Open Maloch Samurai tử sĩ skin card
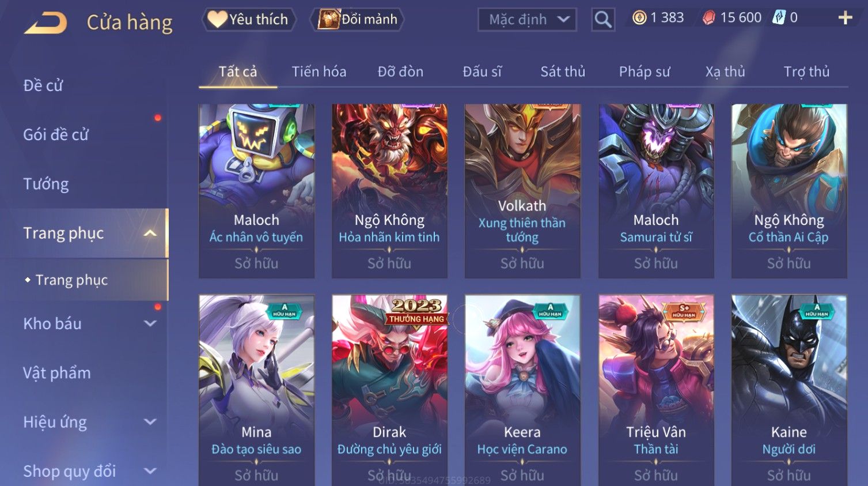 656,191
